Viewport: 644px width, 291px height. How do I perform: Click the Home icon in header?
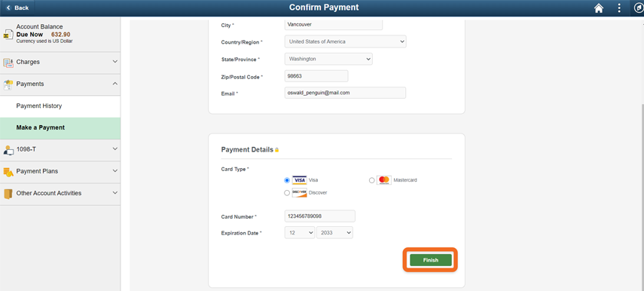[x=599, y=8]
